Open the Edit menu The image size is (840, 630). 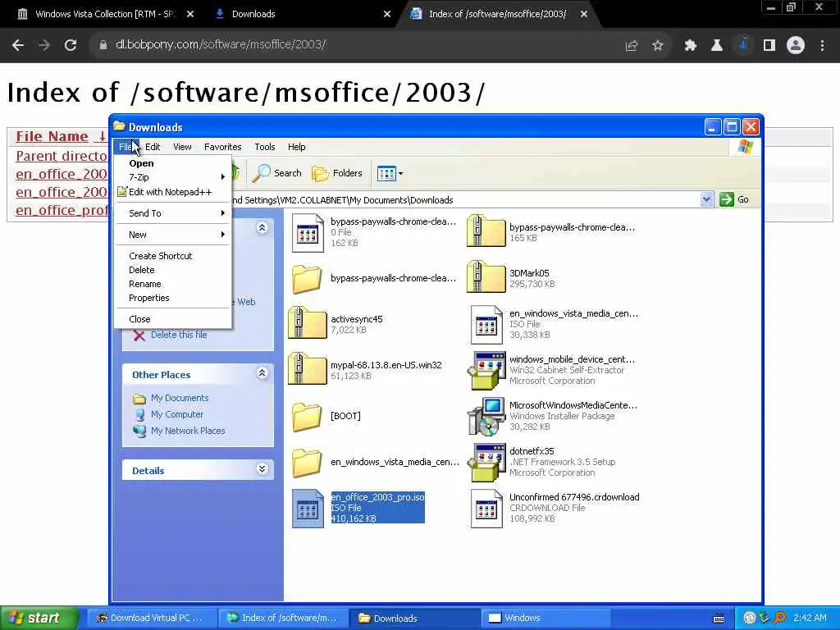pos(153,147)
